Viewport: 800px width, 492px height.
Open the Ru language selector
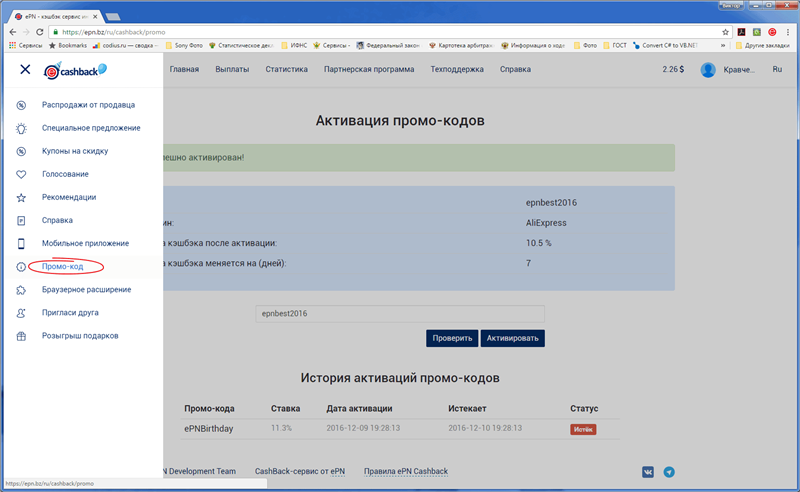(776, 70)
